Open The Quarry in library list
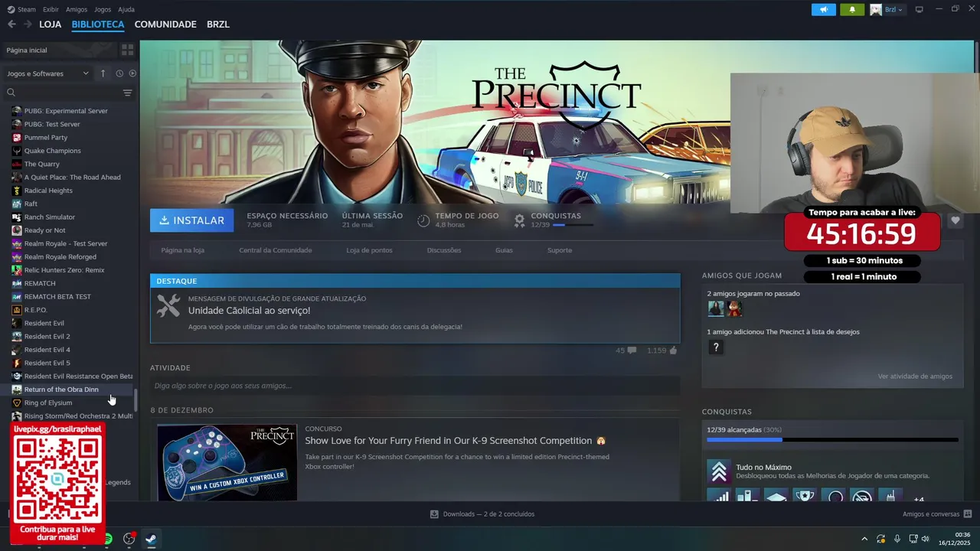 [41, 164]
